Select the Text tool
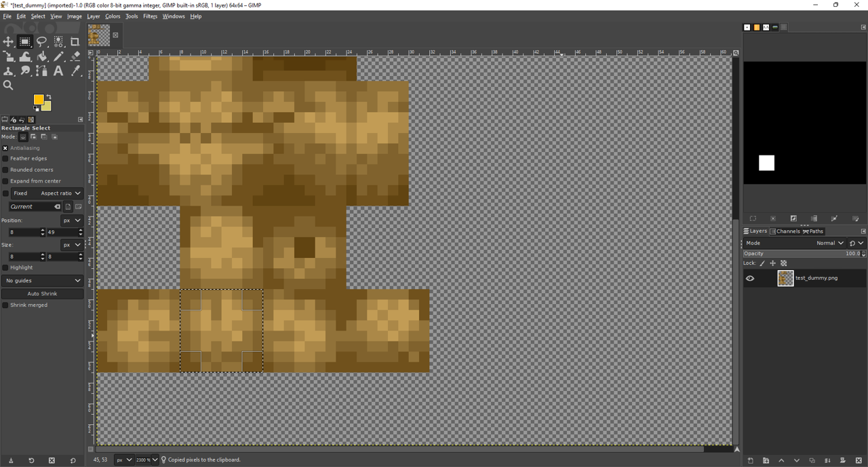Screen dimensions: 868x467 pos(59,71)
